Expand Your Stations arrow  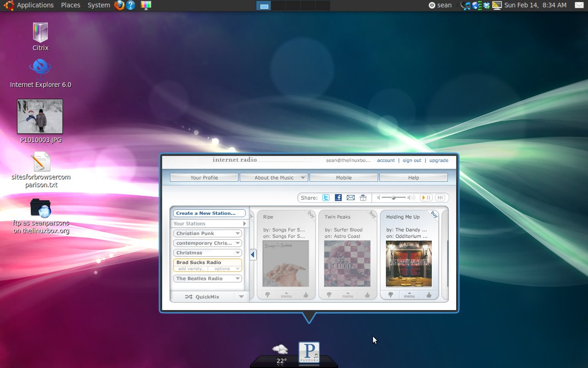pos(244,224)
